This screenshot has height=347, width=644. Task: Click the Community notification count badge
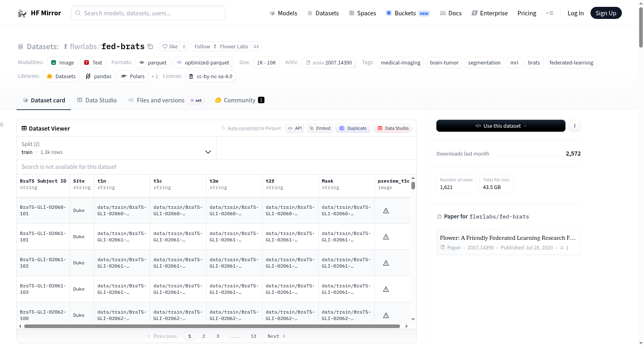[261, 100]
